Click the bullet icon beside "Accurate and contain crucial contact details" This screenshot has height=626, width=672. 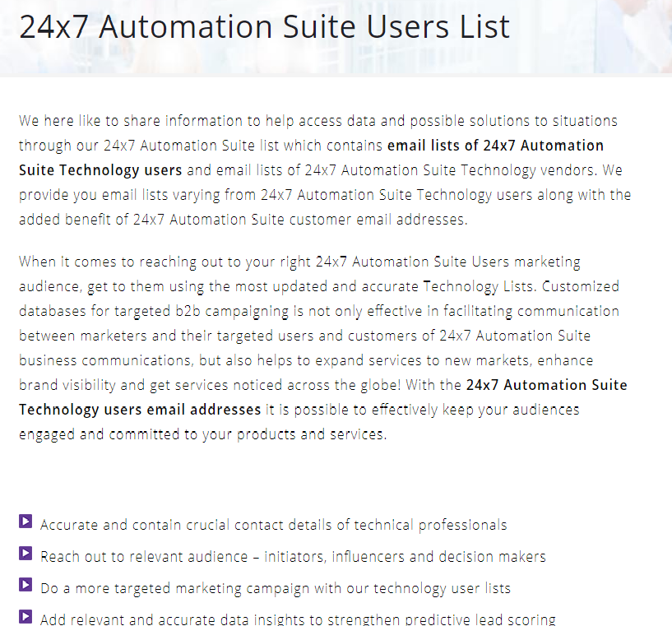[25, 521]
